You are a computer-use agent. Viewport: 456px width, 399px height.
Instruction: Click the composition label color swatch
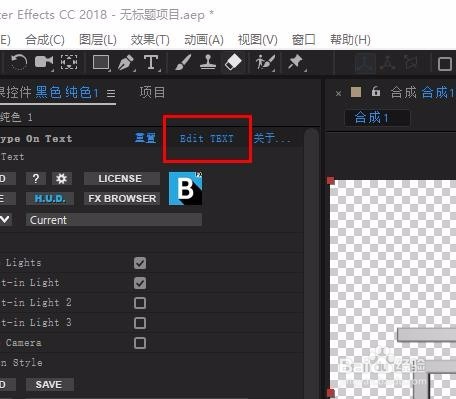coord(356,92)
